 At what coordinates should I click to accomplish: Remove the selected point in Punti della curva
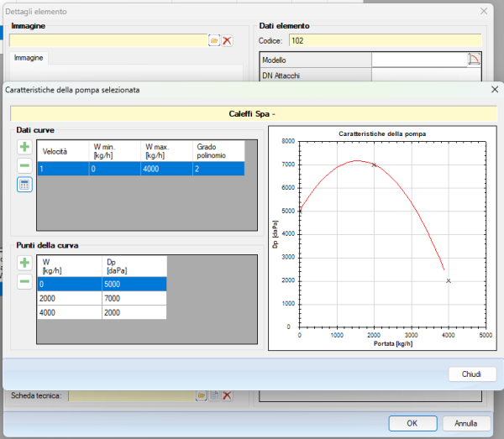point(24,281)
